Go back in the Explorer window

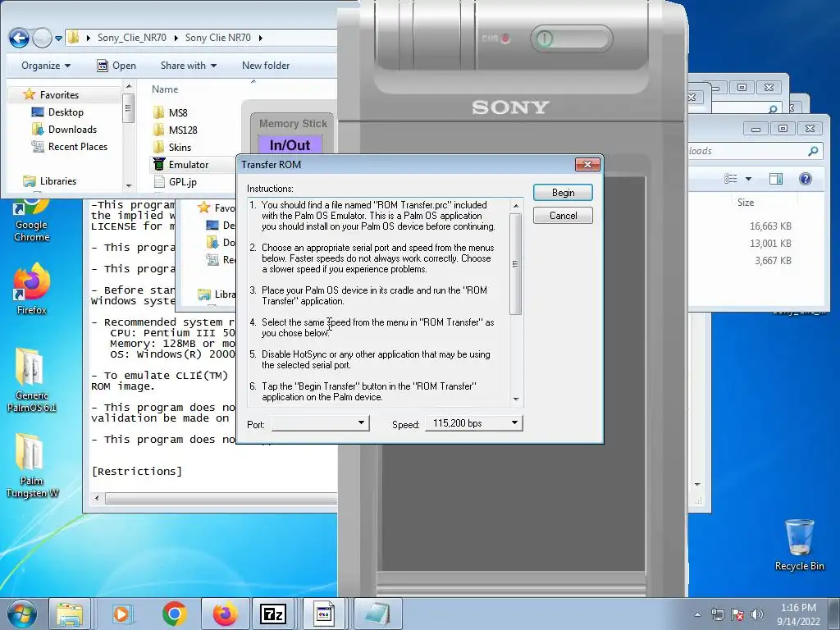pyautogui.click(x=20, y=38)
